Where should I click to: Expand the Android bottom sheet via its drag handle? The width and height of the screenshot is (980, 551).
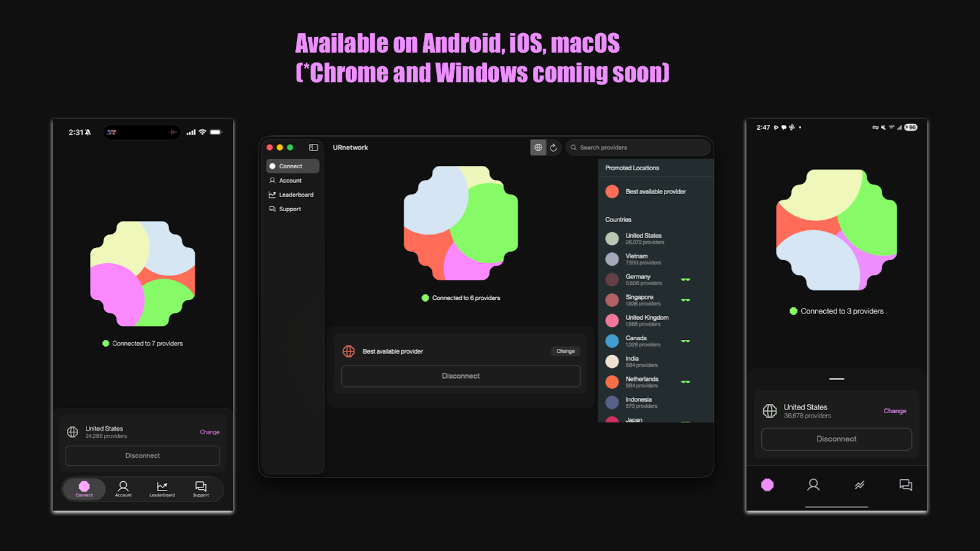click(x=835, y=378)
